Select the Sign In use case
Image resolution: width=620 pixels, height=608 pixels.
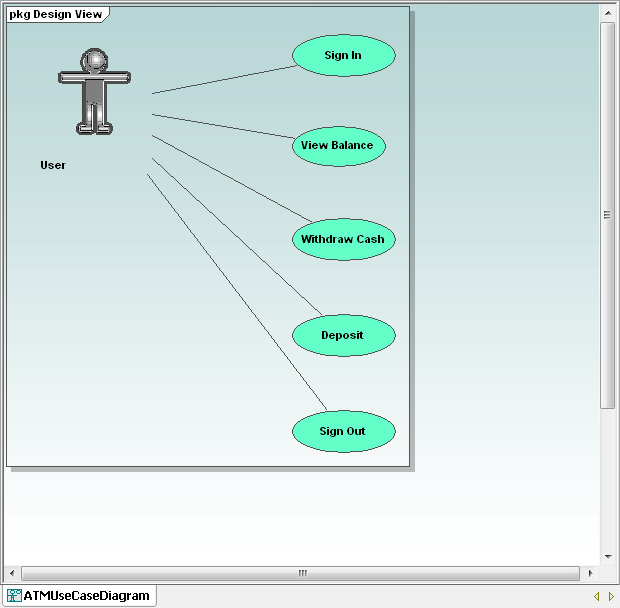pyautogui.click(x=344, y=55)
